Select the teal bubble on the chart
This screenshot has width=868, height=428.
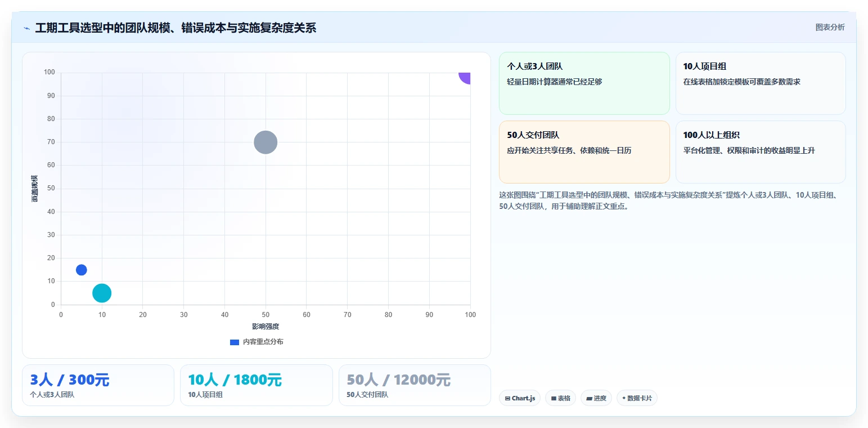click(x=102, y=293)
